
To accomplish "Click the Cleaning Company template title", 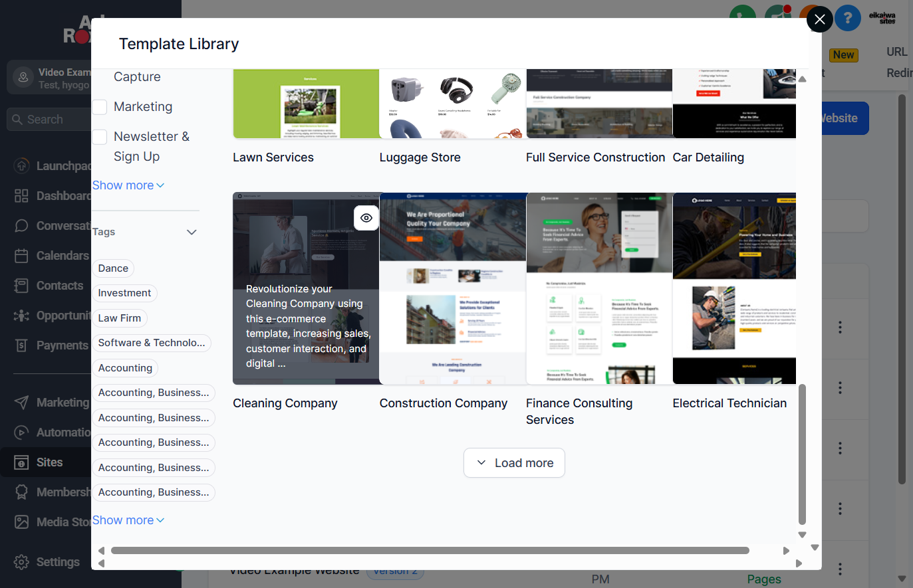I will pos(285,403).
